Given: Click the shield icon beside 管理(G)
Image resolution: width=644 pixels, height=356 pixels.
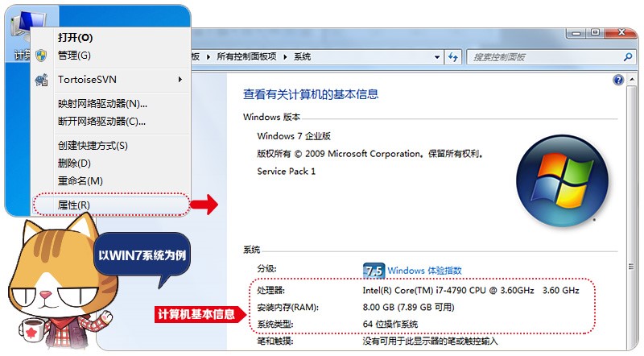Looking at the screenshot, I should pos(41,56).
